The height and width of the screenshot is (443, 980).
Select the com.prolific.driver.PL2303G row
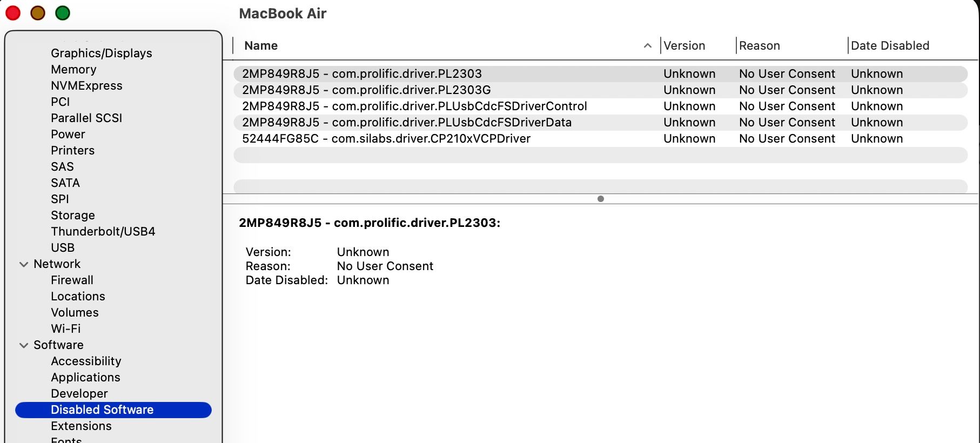tap(366, 90)
